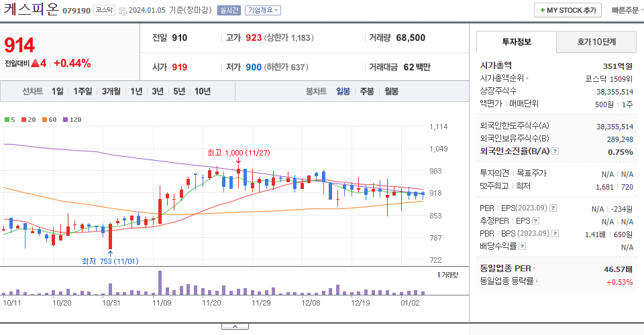Click the 상장주식수 label
This screenshot has height=335, width=644.
coord(498,90)
